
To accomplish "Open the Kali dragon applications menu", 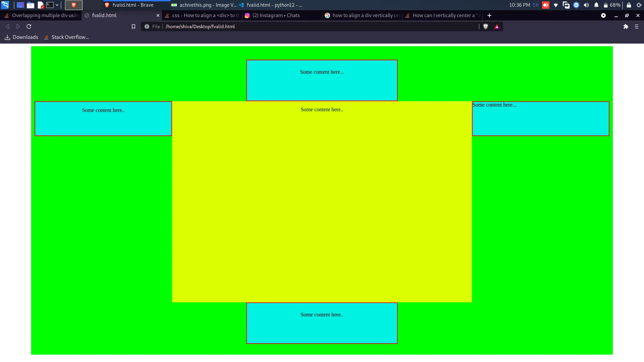I will click(x=5, y=5).
